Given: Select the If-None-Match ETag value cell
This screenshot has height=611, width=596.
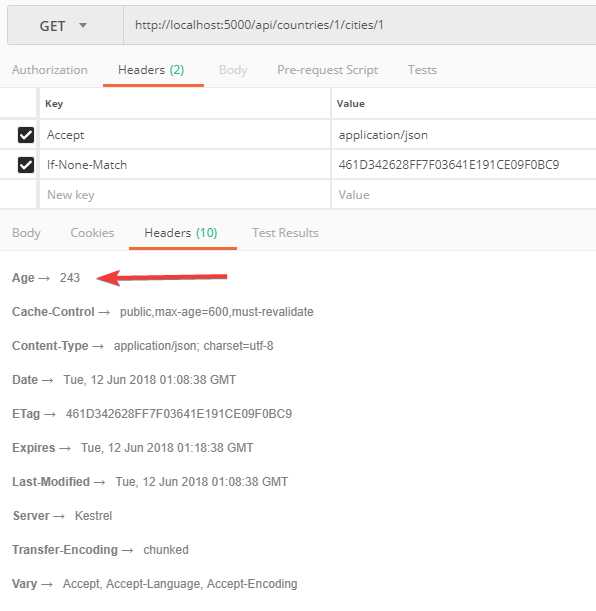Looking at the screenshot, I should pyautogui.click(x=464, y=165).
